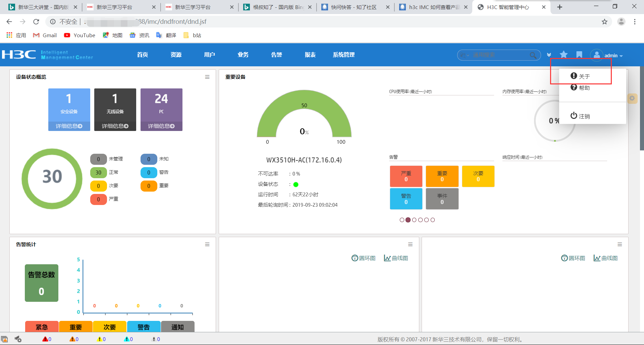Click the floating gear settings icon

click(x=632, y=98)
